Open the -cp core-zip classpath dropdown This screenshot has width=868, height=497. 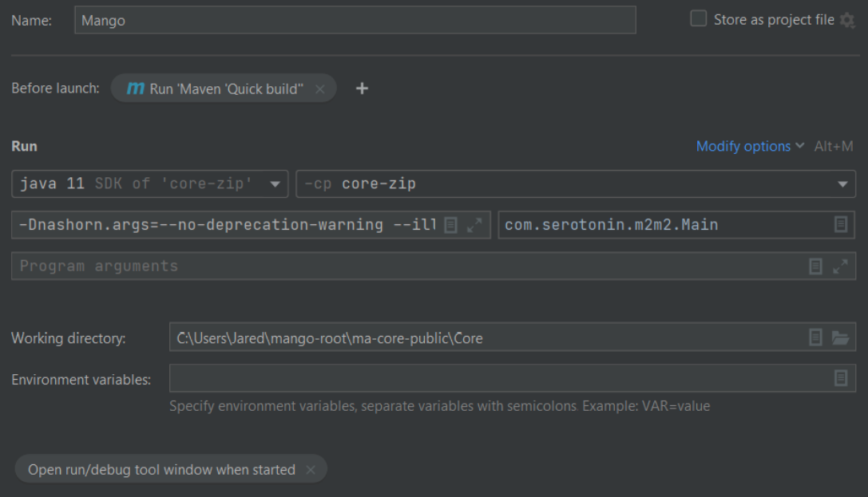(x=576, y=184)
